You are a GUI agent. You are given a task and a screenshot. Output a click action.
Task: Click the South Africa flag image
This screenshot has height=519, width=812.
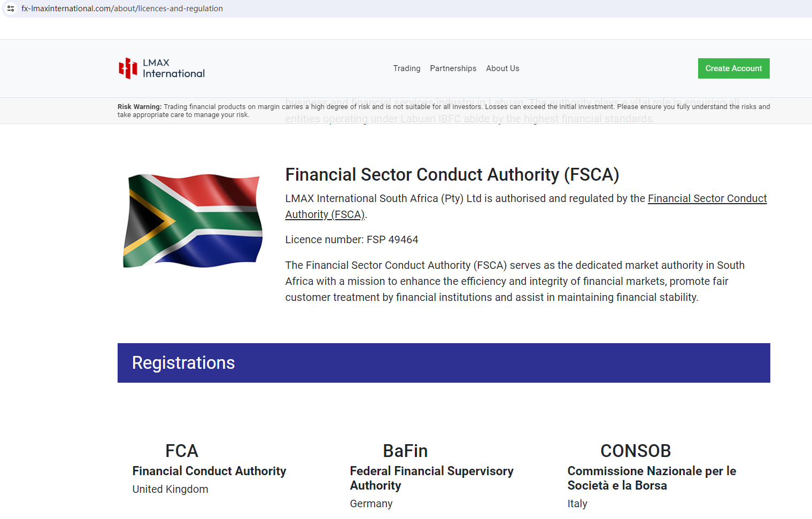coord(193,220)
